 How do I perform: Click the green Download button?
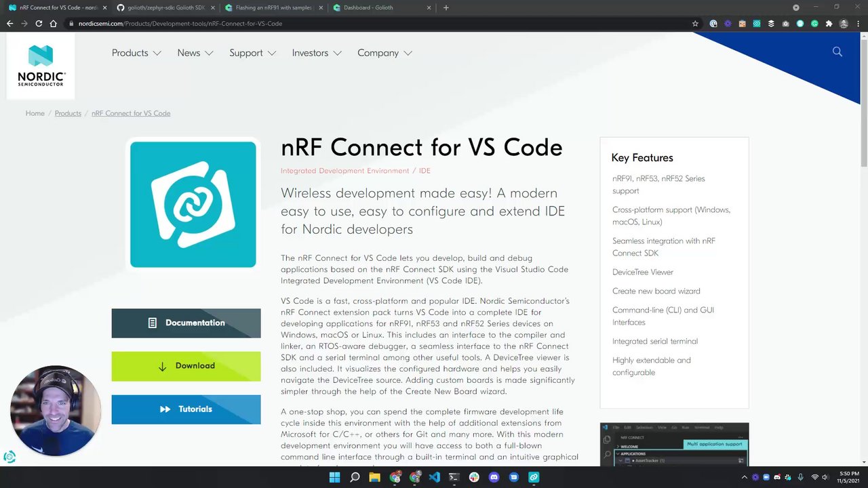(x=186, y=366)
